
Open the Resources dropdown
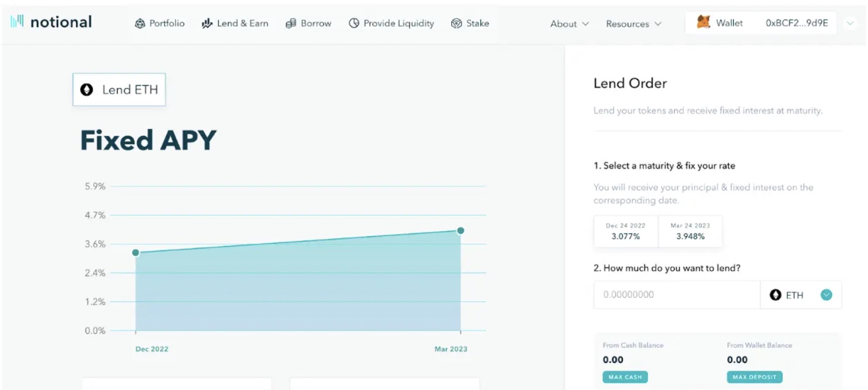[633, 24]
